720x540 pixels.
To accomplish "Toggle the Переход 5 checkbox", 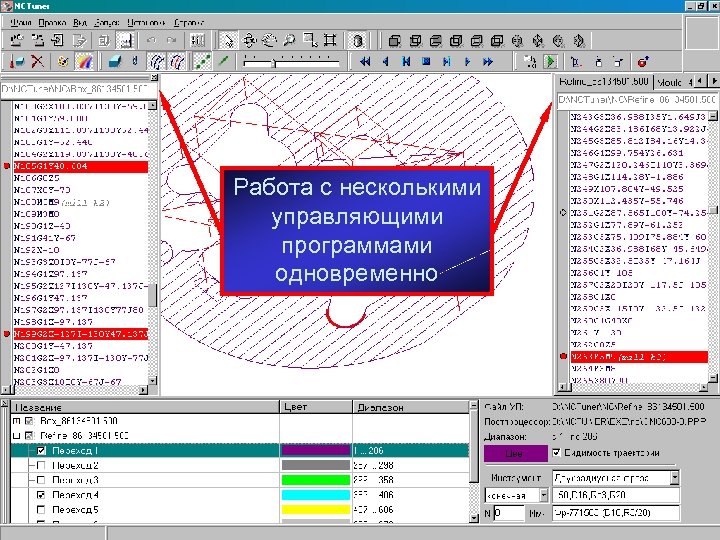I will click(x=41, y=510).
